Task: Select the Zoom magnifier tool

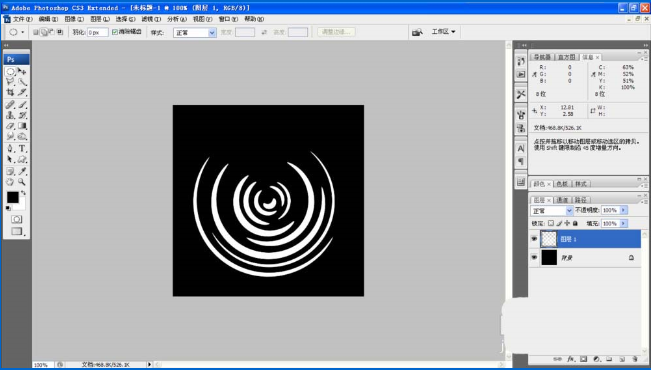Action: [22, 182]
